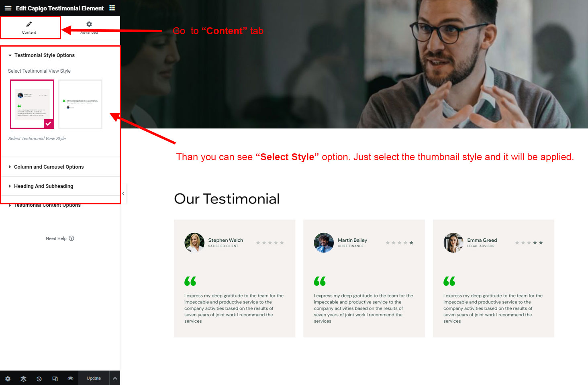
Task: Click Stephen Welch star rating
Action: [270, 243]
